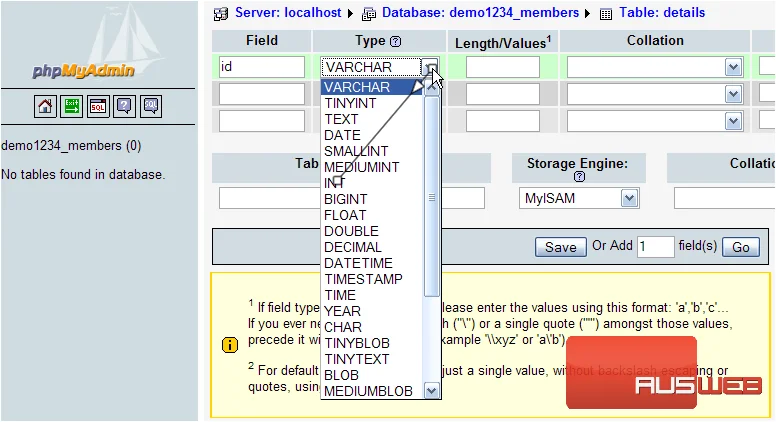Close the VARCHAR type dropdown for id
Image resolution: width=776 pixels, height=422 pixels.
430,67
